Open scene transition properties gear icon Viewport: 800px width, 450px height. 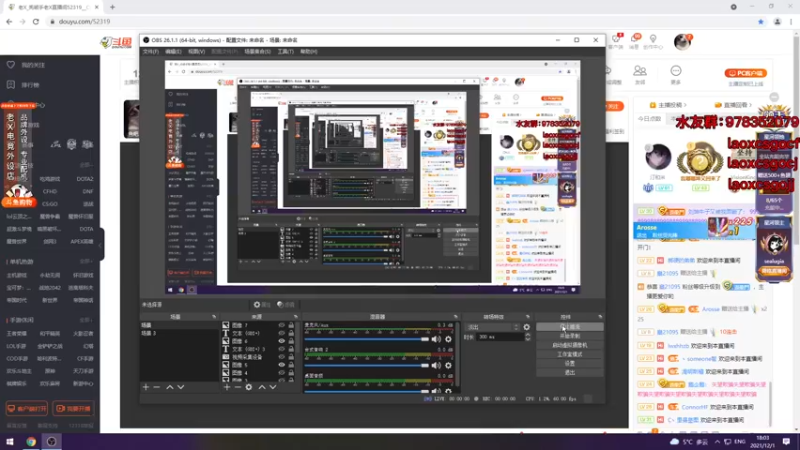coord(527,327)
